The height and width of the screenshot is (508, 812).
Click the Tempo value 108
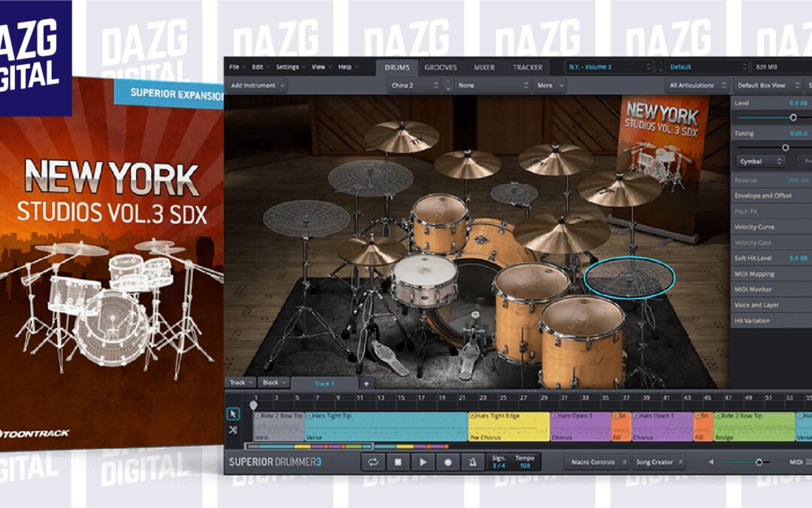(x=525, y=466)
